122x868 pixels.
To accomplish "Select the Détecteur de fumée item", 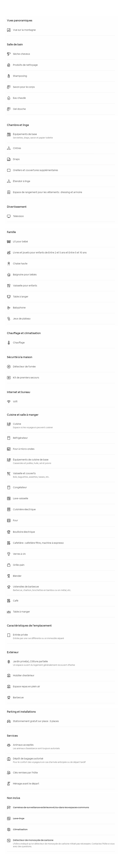I will coord(61,367).
